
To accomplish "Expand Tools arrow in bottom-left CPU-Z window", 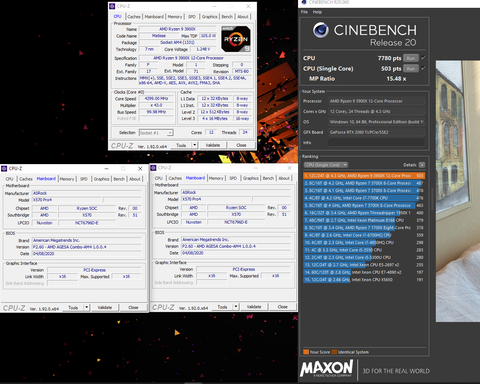I will point(87,308).
